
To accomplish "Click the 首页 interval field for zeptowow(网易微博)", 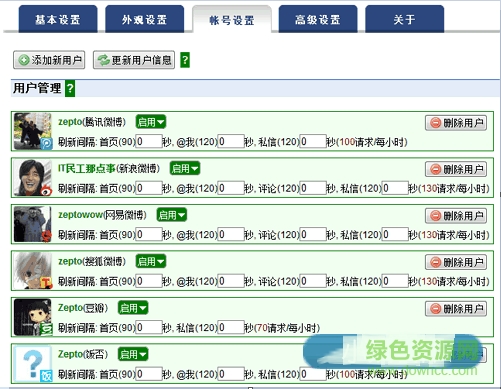I will click(149, 235).
